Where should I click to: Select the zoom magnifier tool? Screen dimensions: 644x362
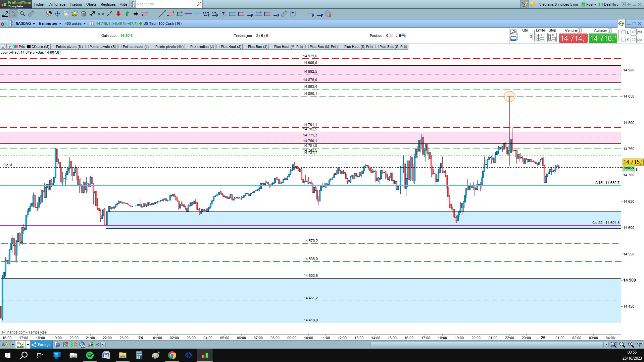pyautogui.click(x=22, y=14)
